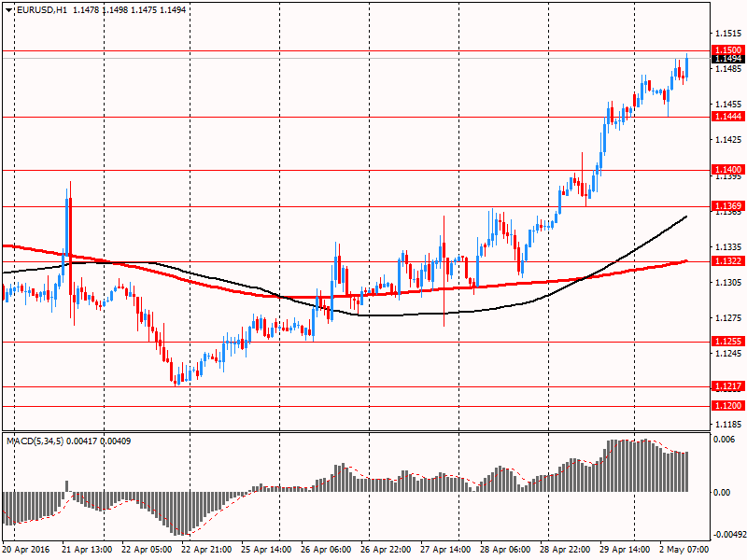Click the 1.1255 horizontal level label
This screenshot has width=747, height=560.
(x=727, y=341)
